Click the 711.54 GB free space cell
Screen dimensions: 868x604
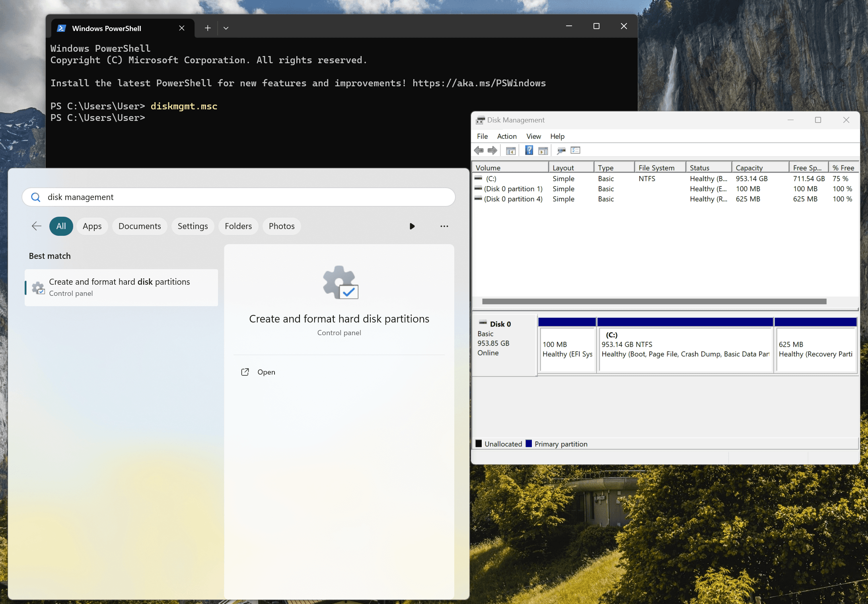pyautogui.click(x=809, y=179)
